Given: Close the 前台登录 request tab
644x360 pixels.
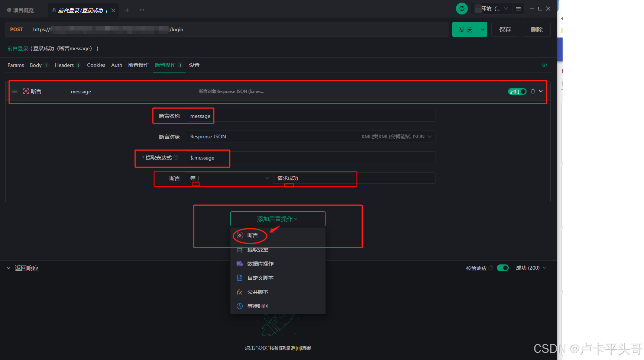Looking at the screenshot, I should point(113,10).
